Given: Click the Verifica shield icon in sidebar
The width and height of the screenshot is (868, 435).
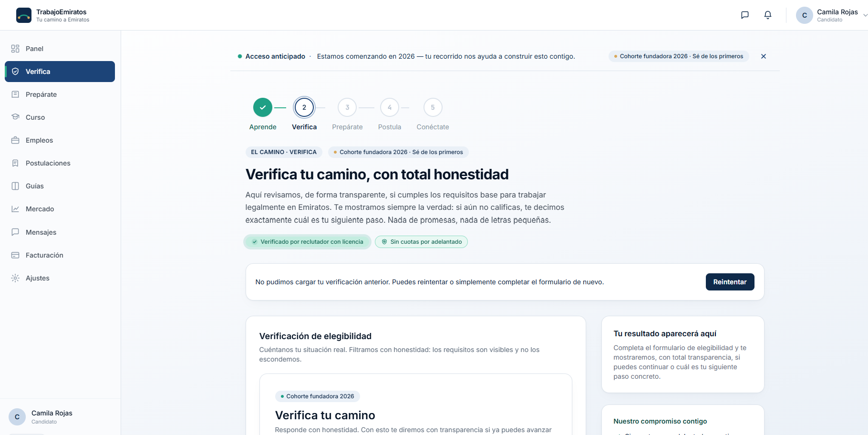Looking at the screenshot, I should coord(15,72).
